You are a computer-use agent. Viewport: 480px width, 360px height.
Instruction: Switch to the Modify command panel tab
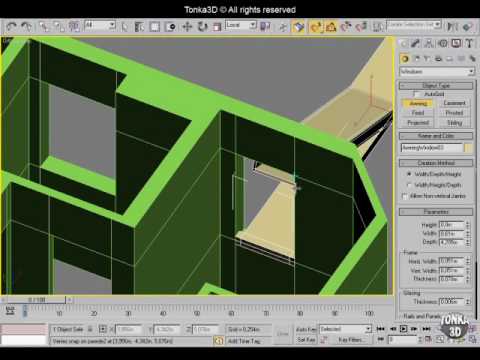415,44
